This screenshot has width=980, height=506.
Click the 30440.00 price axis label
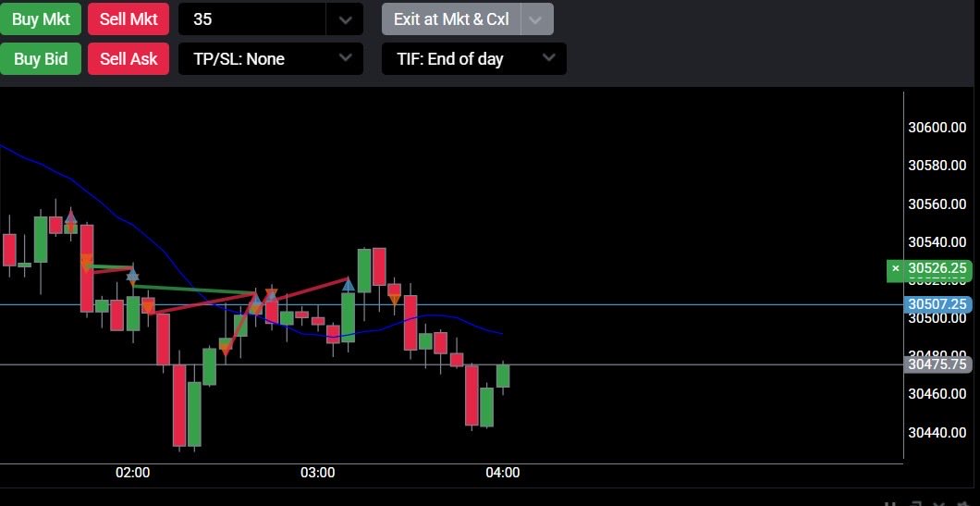pyautogui.click(x=937, y=432)
